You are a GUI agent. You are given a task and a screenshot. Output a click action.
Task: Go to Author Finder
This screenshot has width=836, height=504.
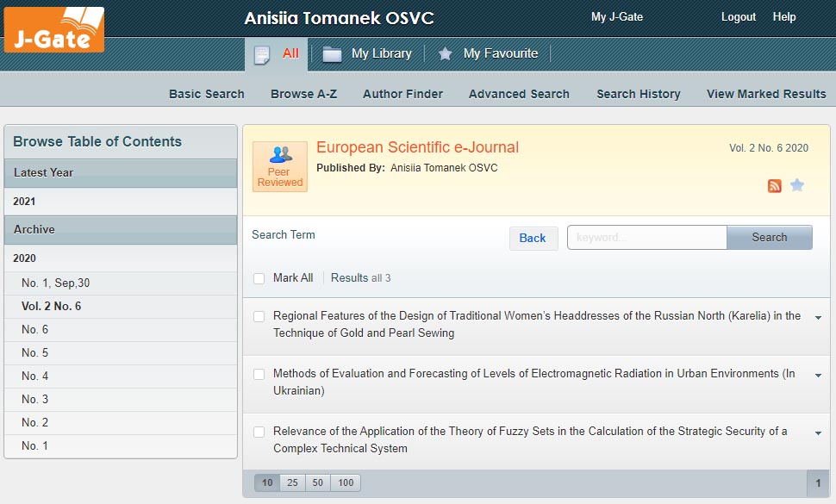tap(402, 94)
